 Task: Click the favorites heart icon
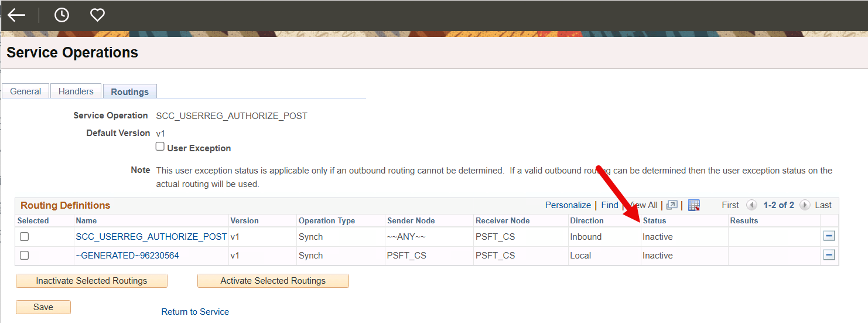point(97,15)
